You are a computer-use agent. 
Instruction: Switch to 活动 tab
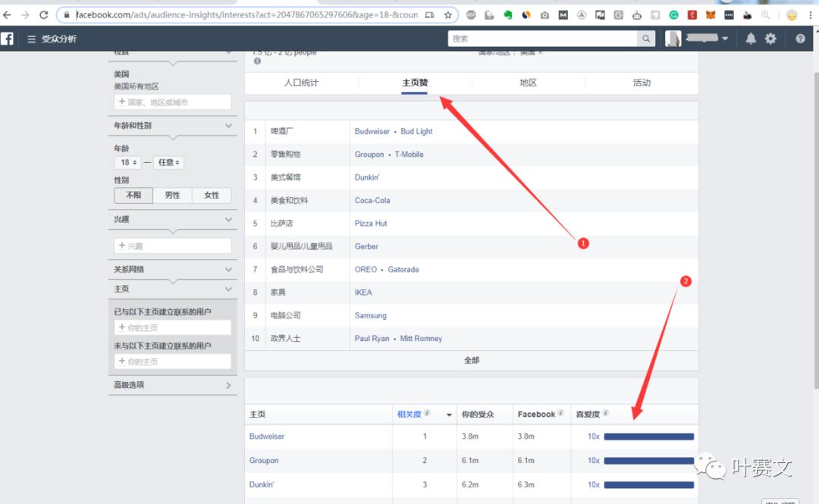click(642, 83)
